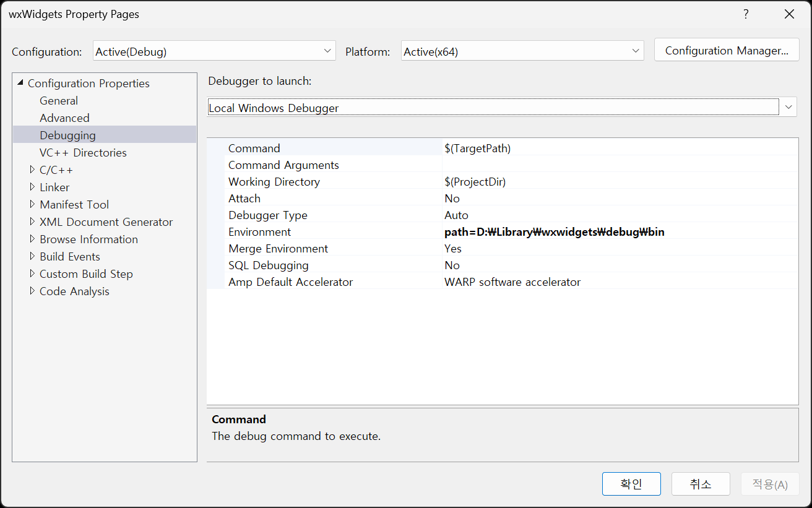Screen dimensions: 812x508
Task: Expand the Manifest Tool tree node
Action: click(32, 204)
